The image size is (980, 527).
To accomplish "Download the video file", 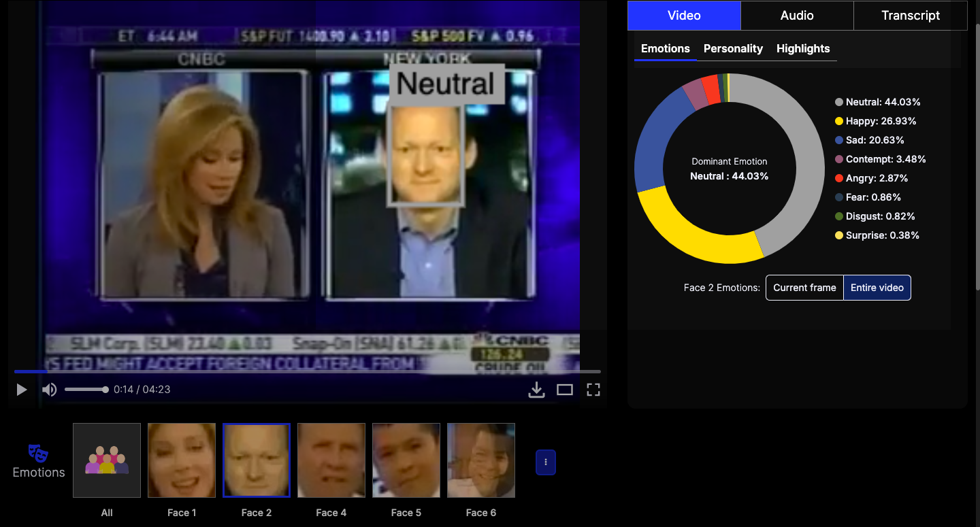I will click(537, 390).
